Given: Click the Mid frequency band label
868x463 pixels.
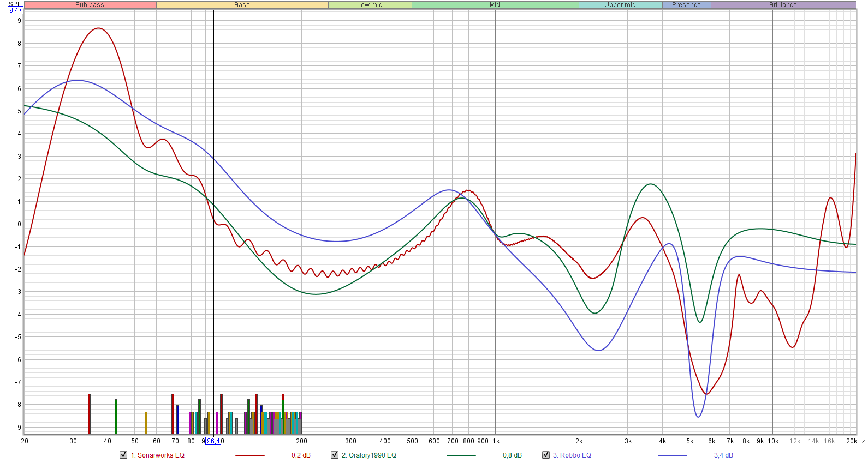Looking at the screenshot, I should tap(495, 5).
